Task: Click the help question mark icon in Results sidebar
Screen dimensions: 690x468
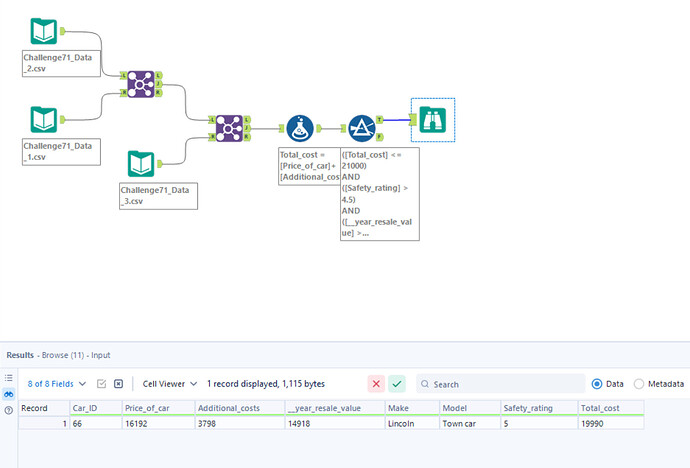Action: coord(8,410)
